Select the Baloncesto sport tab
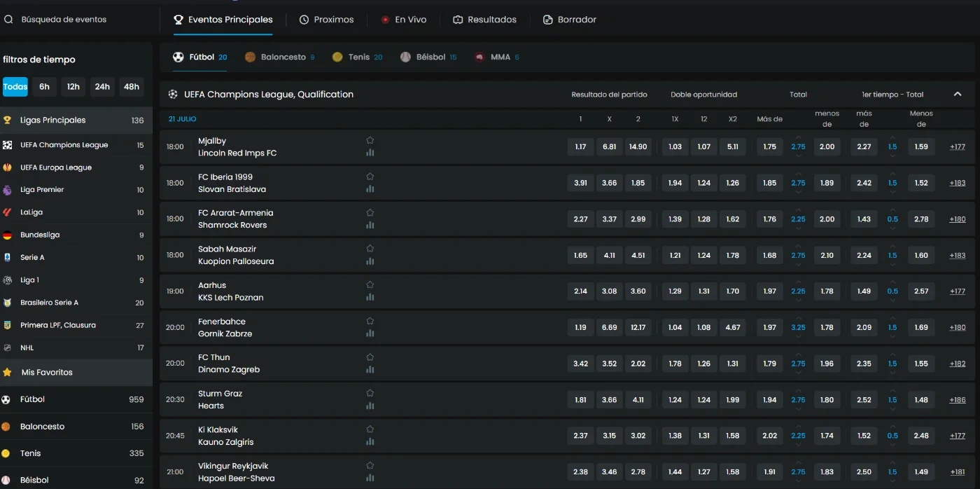 click(279, 57)
